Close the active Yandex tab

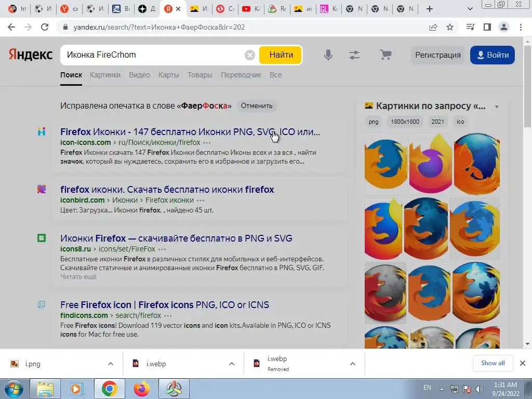click(x=179, y=9)
